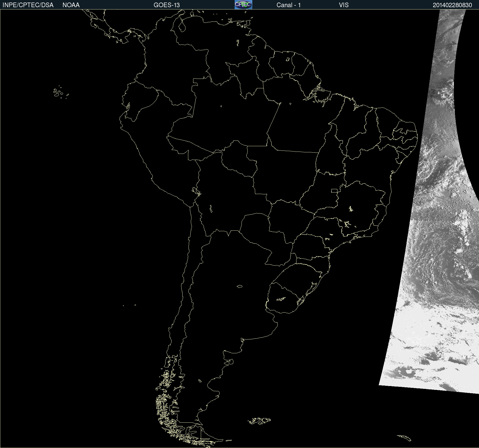Viewport: 479px width, 448px height.
Task: Click the Lake Titicaca outline
Action: pos(196,191)
